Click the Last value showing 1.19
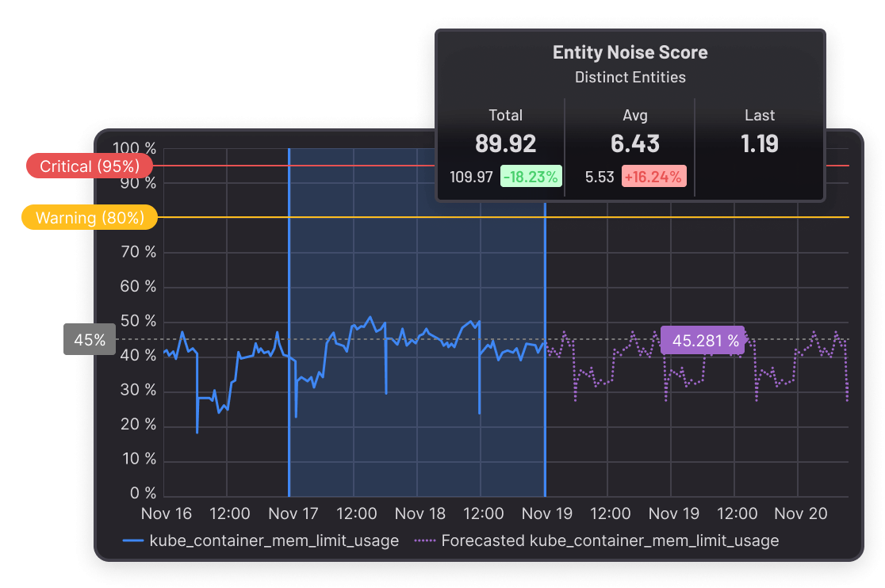The height and width of the screenshot is (588, 885). [x=760, y=143]
